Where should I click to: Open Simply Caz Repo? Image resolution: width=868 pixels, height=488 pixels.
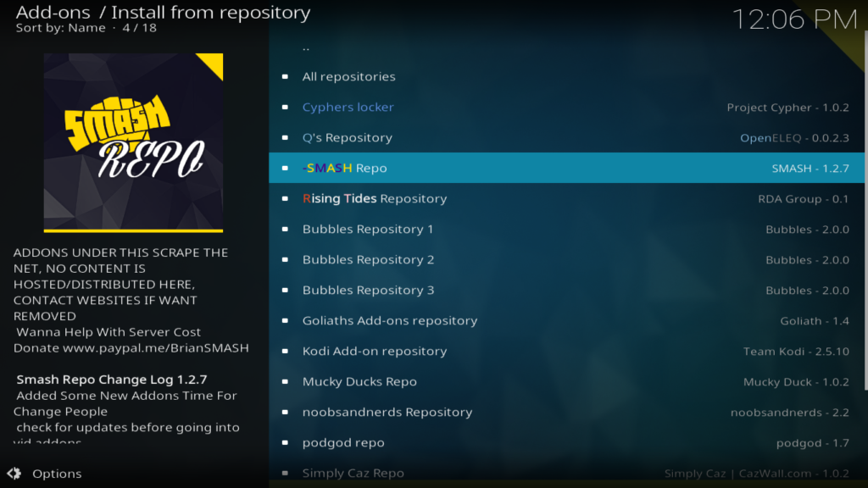566,473
